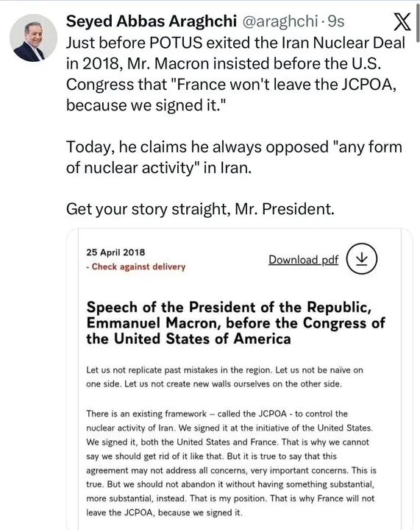Click the 25 April 2018 date
Screen dimensions: 420x530
115,252
